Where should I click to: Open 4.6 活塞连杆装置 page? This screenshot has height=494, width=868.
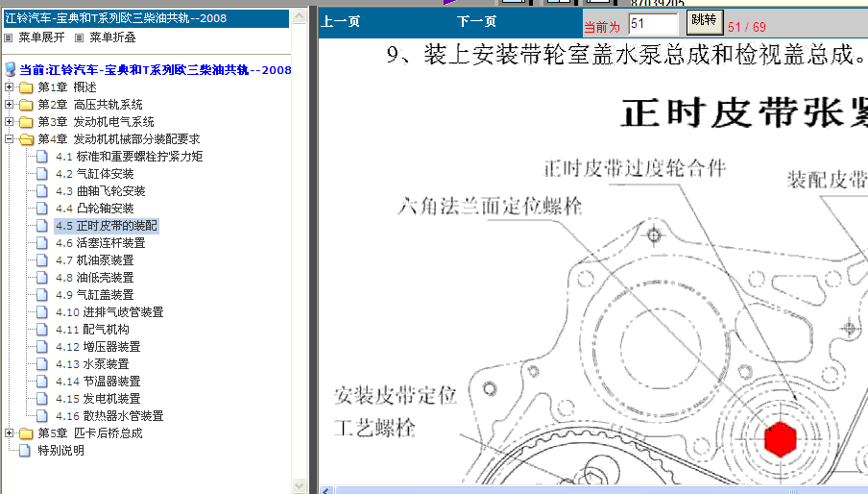100,242
